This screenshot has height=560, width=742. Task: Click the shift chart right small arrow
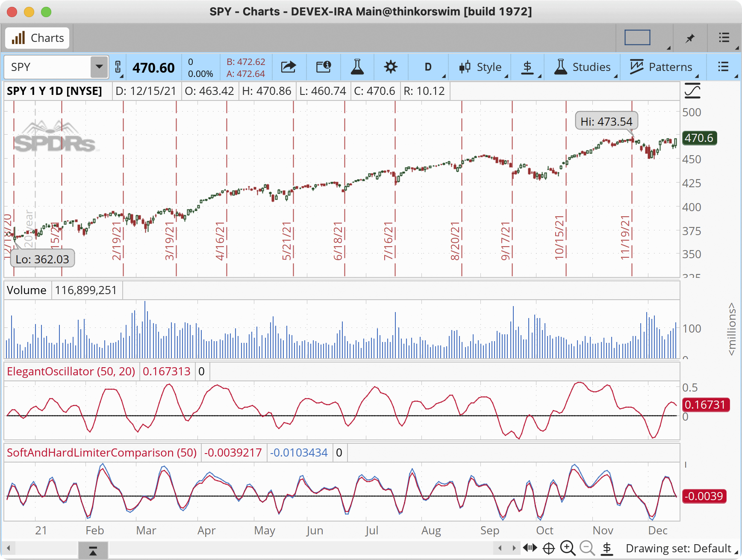tap(513, 548)
